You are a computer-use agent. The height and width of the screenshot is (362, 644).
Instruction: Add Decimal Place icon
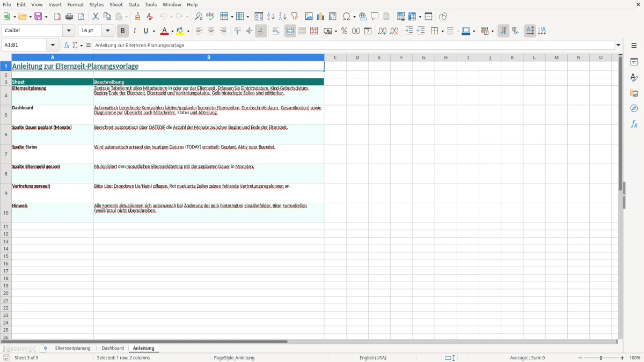point(382,31)
